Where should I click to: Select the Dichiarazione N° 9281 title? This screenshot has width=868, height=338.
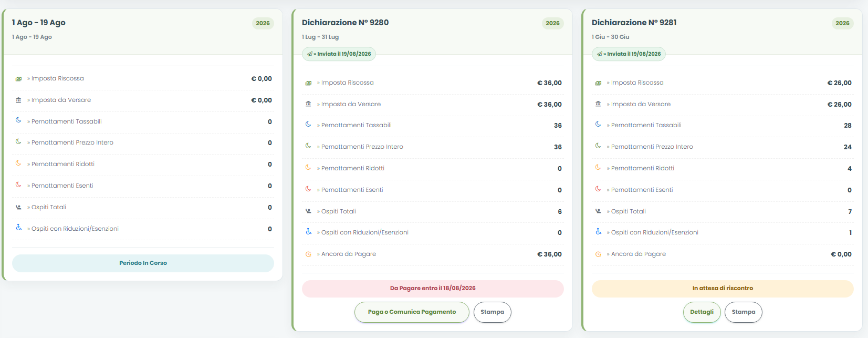pos(634,23)
